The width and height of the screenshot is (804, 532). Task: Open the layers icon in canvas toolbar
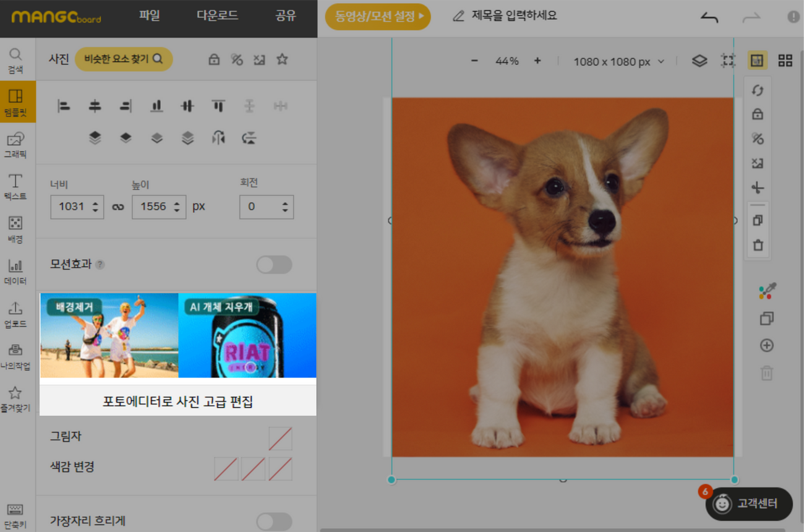click(699, 61)
